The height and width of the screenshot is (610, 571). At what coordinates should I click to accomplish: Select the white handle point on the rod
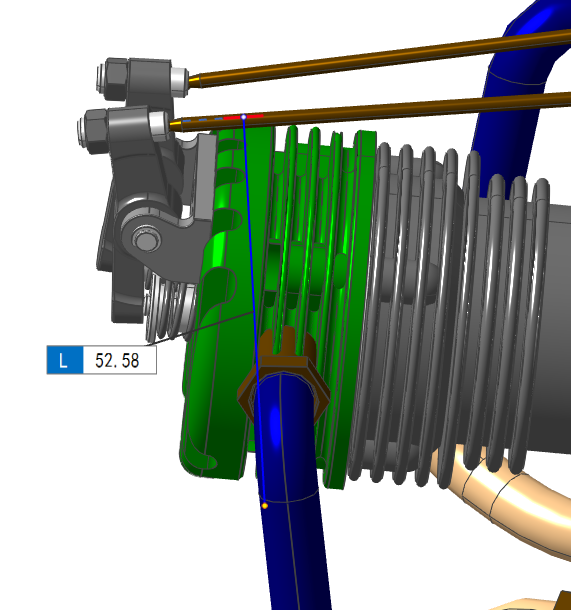[x=243, y=117]
